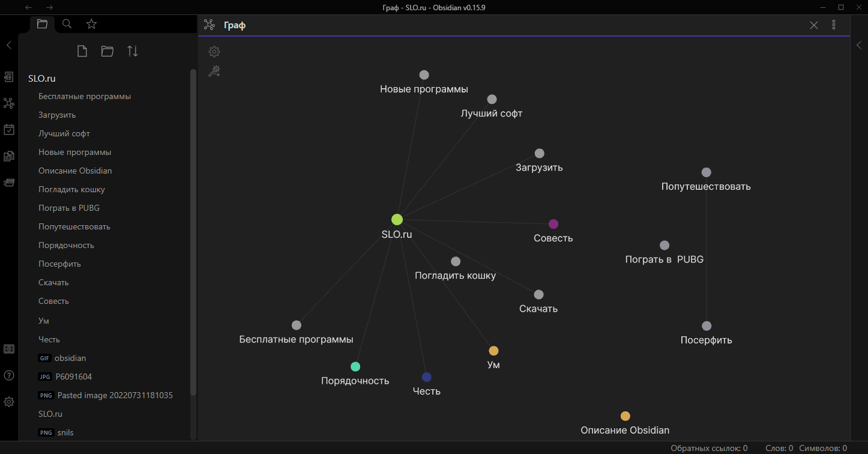Select the dark blue Честь graph node
868x454 pixels.
pyautogui.click(x=426, y=377)
